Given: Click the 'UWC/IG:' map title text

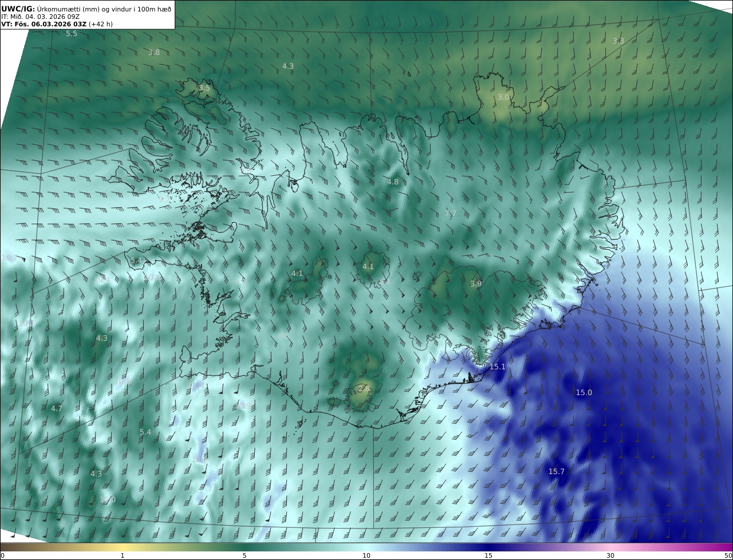Looking at the screenshot, I should pyautogui.click(x=18, y=8).
